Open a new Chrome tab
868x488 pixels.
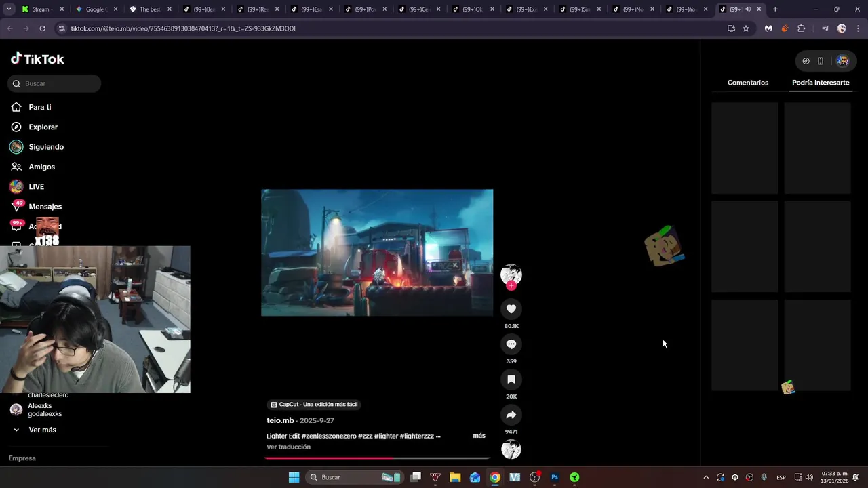[x=775, y=9]
